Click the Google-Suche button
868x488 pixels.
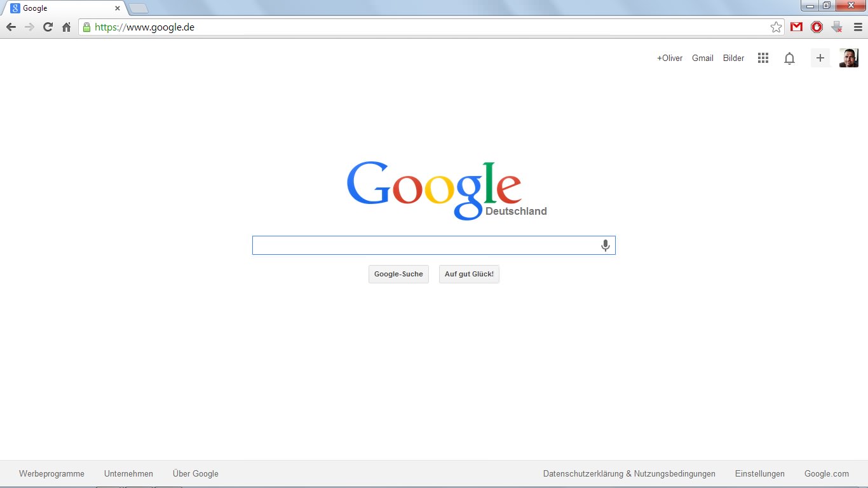pos(398,274)
